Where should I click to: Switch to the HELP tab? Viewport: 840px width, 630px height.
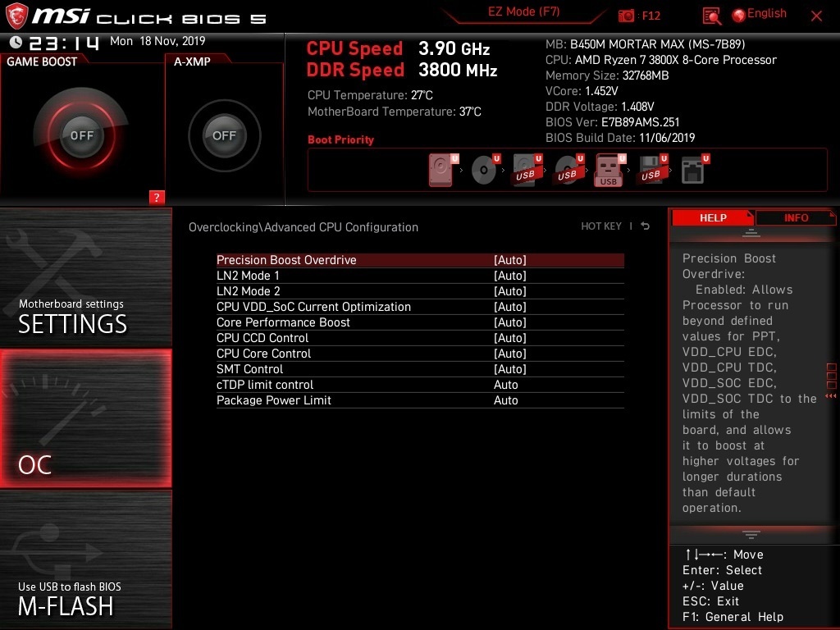tap(713, 218)
